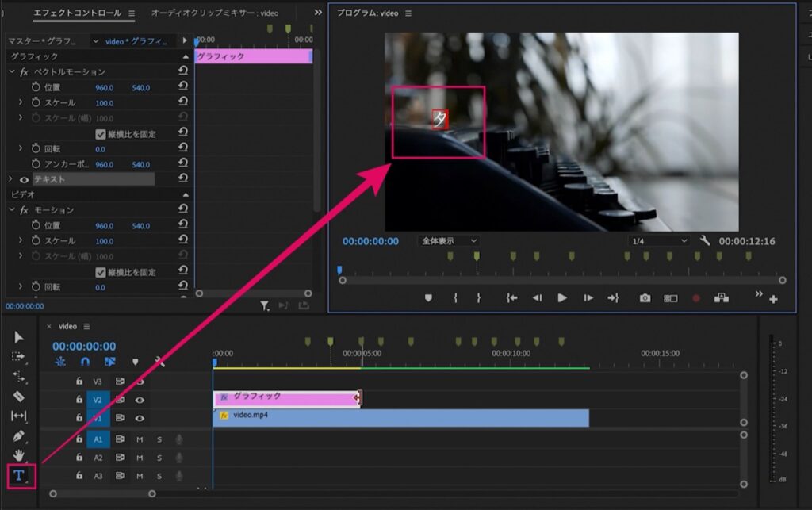This screenshot has height=510, width=812.
Task: Switch to the エフェクトコントロール tab
Action: click(77, 13)
